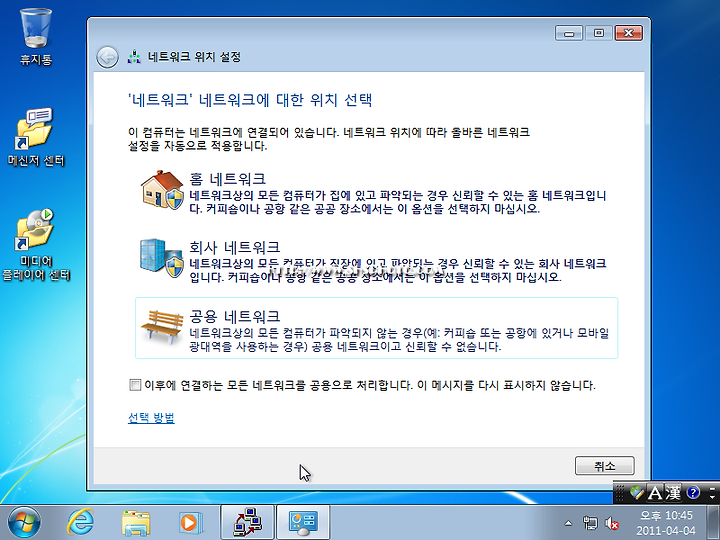
Task: Show hidden tray icons arrow
Action: 568,523
